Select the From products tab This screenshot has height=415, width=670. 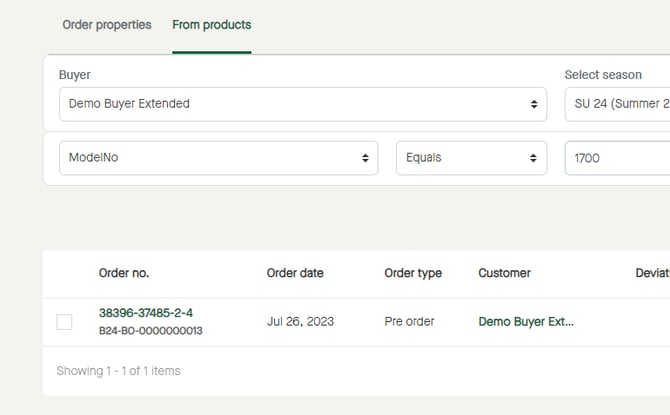point(211,25)
